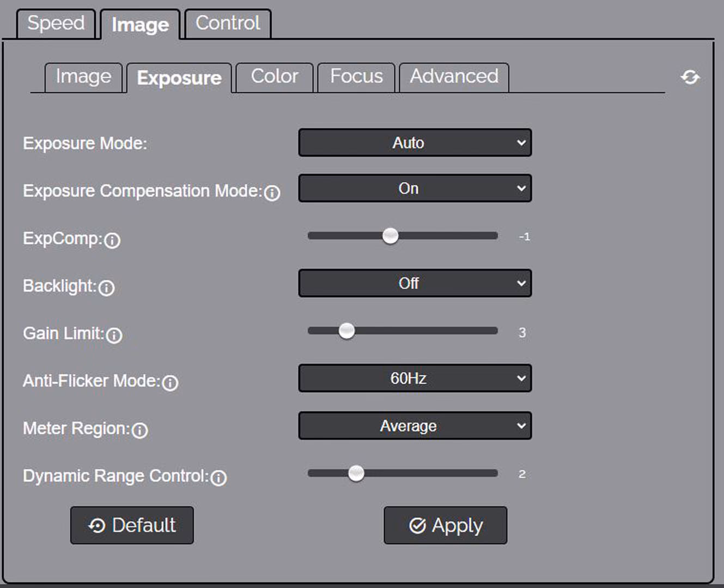Click the Dynamic Range Control info icon
This screenshot has width=724, height=588.
[218, 477]
